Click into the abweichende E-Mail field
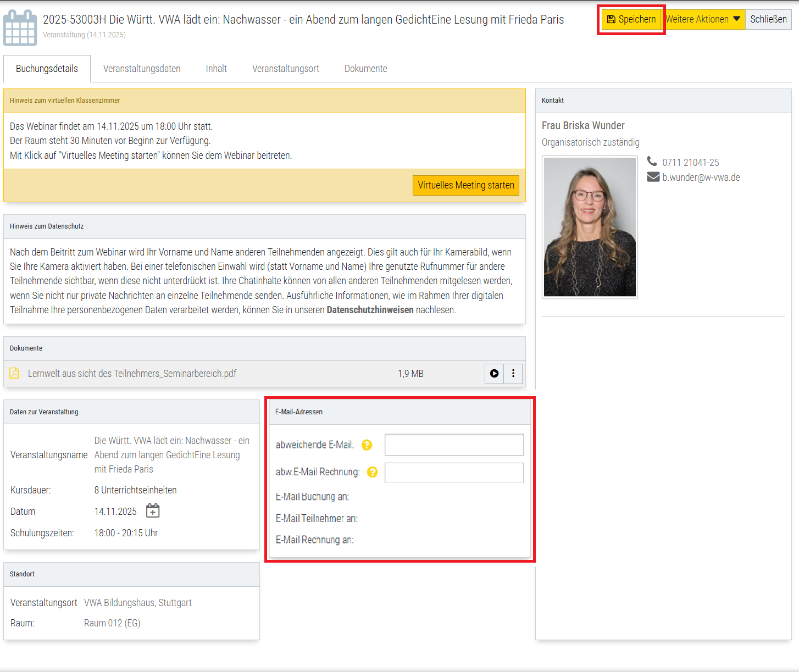Image resolution: width=799 pixels, height=672 pixels. pos(454,445)
